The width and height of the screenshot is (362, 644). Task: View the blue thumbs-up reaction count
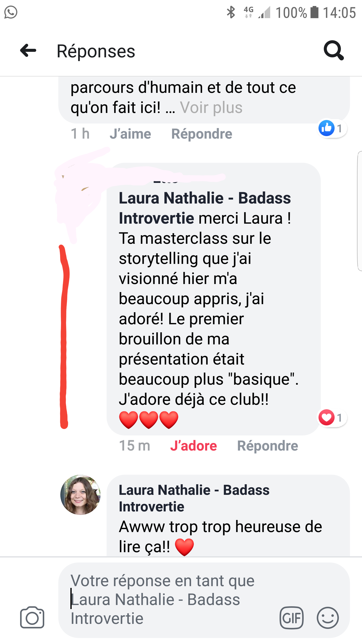pyautogui.click(x=332, y=128)
